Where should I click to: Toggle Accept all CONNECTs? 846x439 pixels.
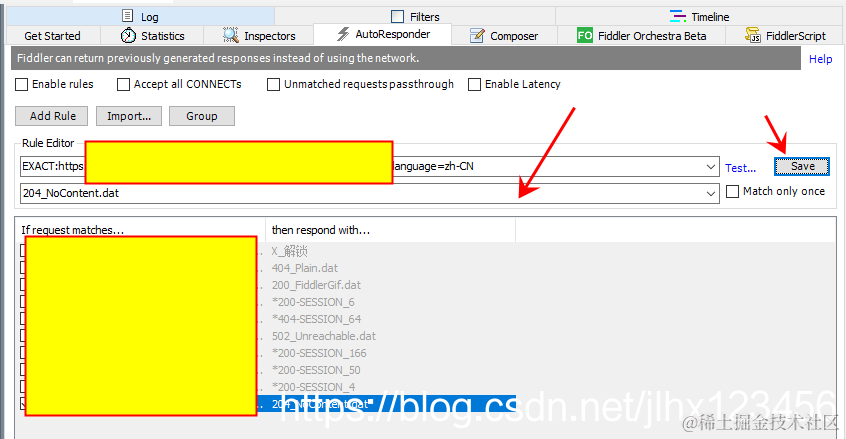tap(124, 85)
